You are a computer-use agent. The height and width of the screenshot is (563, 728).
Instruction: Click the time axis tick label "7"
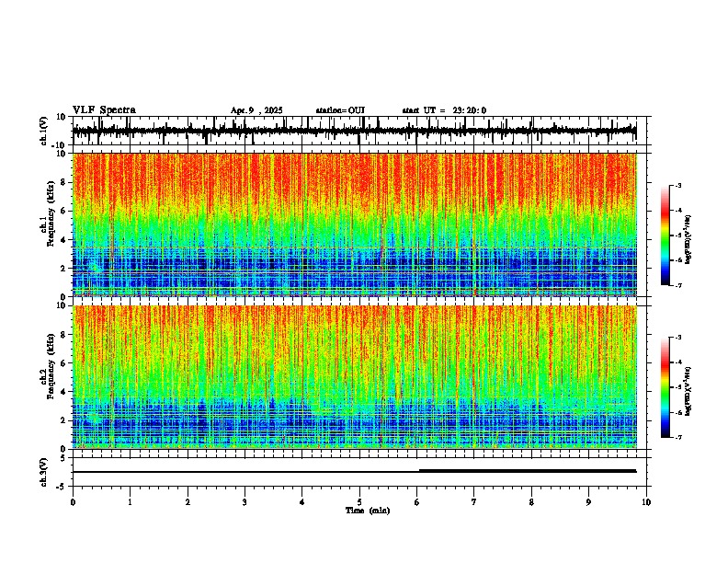point(474,502)
